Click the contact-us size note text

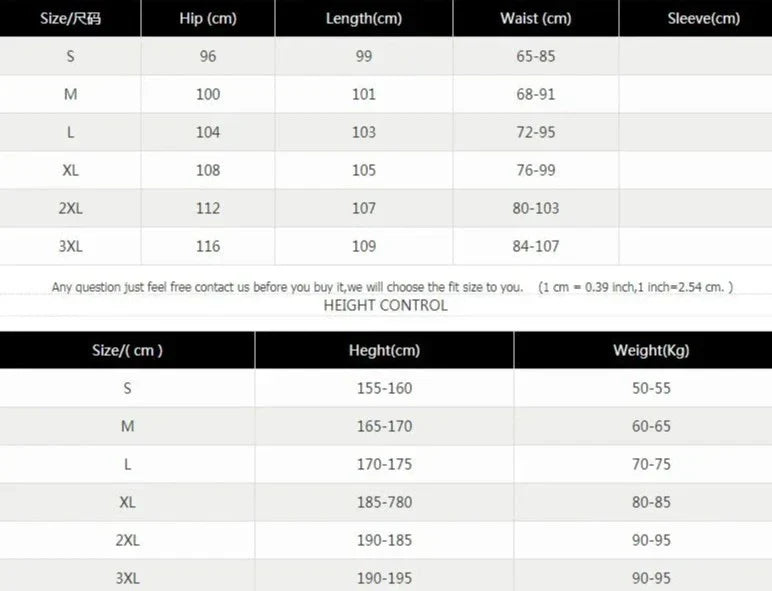287,287
